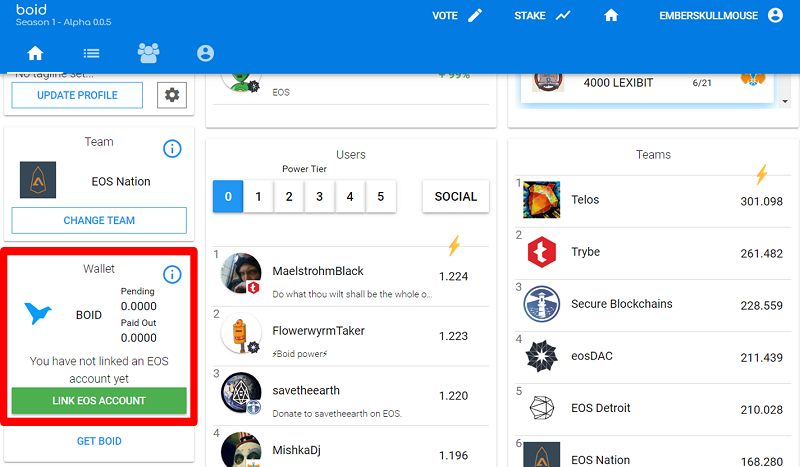Click the 1.224 power value for MaelstrohmBlack

click(x=453, y=276)
